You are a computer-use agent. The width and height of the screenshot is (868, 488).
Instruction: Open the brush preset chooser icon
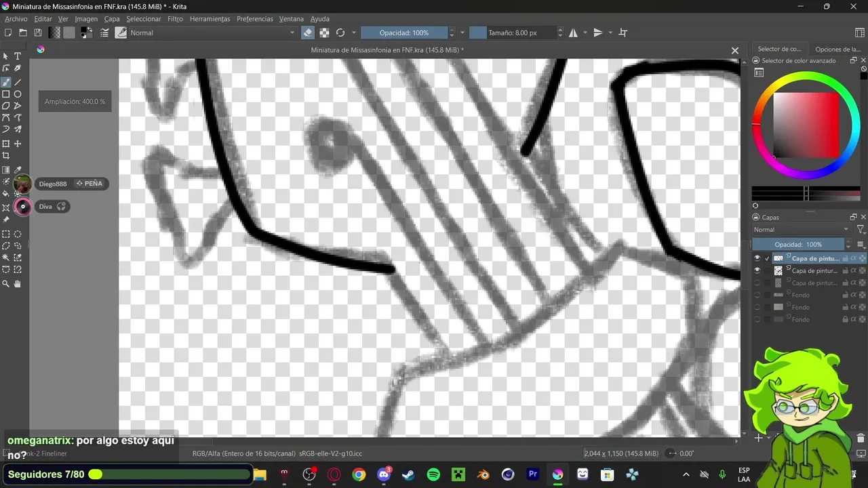click(121, 33)
